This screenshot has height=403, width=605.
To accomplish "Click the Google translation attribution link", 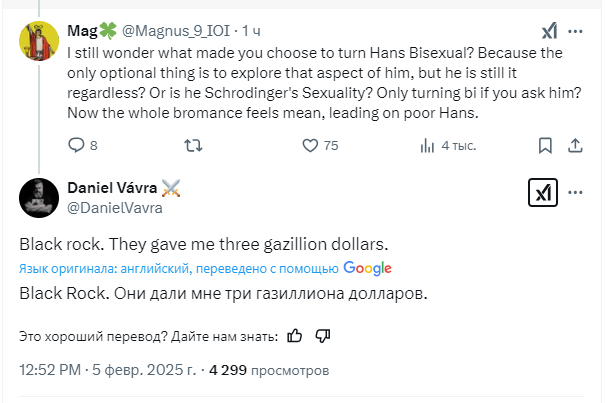I will (x=367, y=268).
